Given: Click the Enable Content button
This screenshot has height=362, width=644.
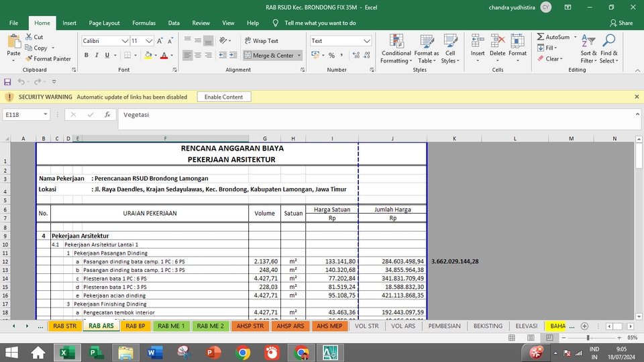Looking at the screenshot, I should (223, 97).
